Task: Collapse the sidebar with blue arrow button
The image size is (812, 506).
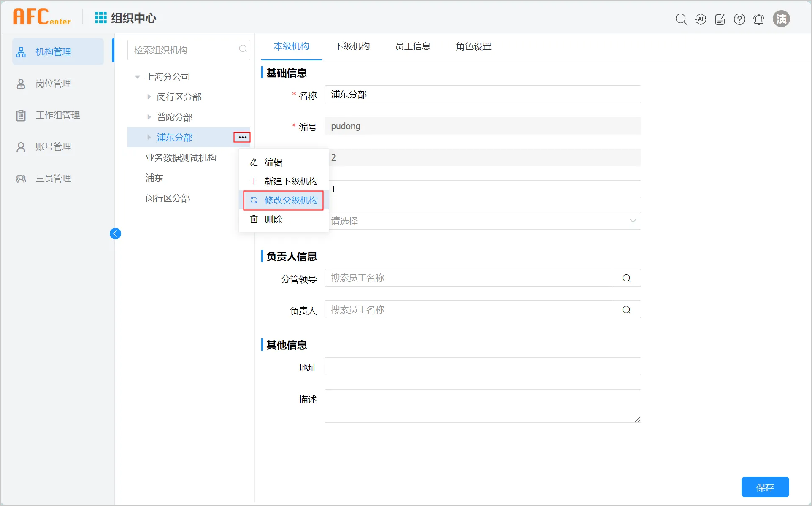Action: pos(115,233)
